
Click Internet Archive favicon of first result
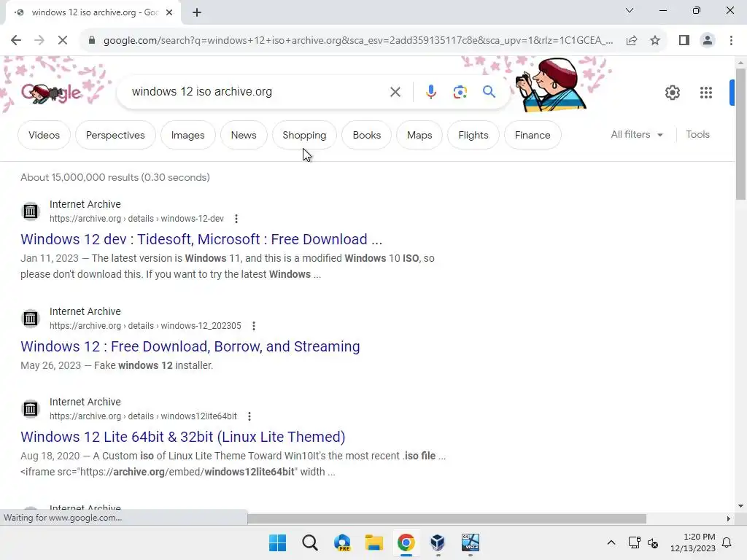point(31,211)
